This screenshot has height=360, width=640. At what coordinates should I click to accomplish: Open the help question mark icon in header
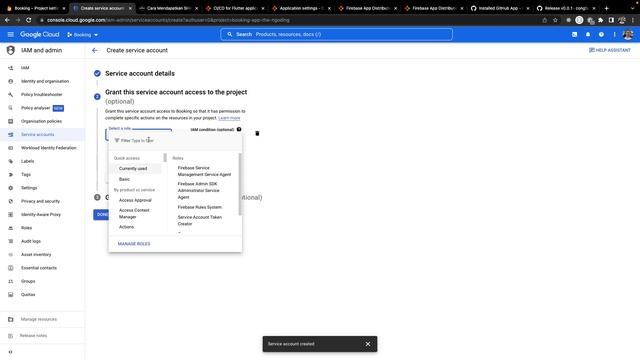[x=601, y=35]
